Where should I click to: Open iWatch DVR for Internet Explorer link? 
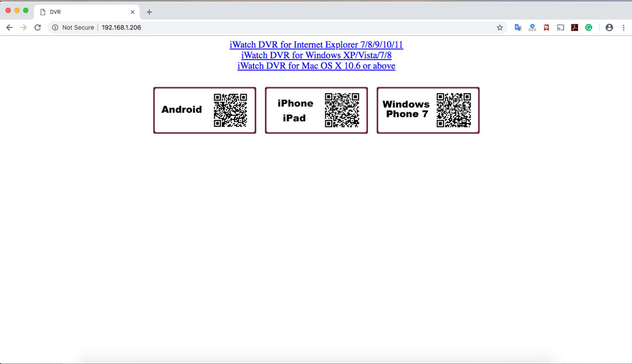coord(316,44)
